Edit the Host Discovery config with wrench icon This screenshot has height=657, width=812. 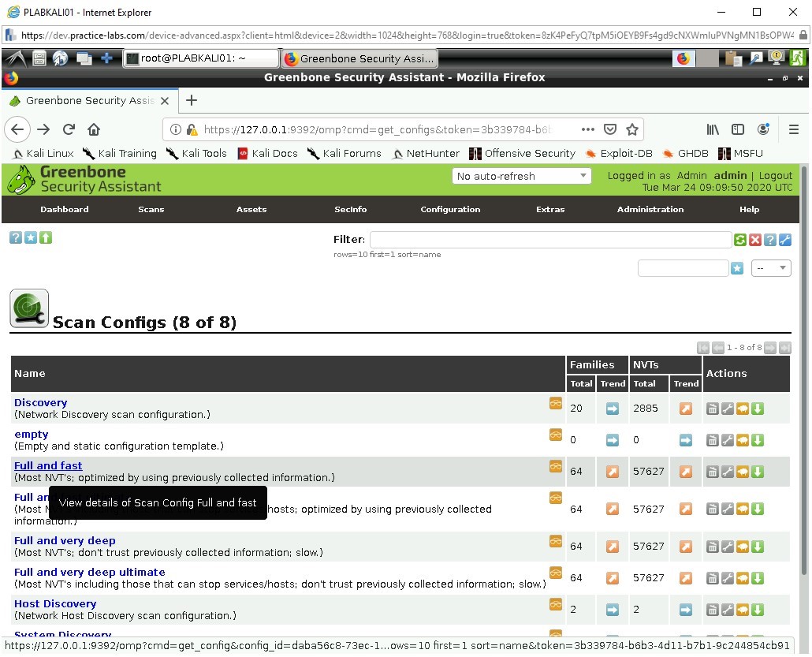[727, 609]
